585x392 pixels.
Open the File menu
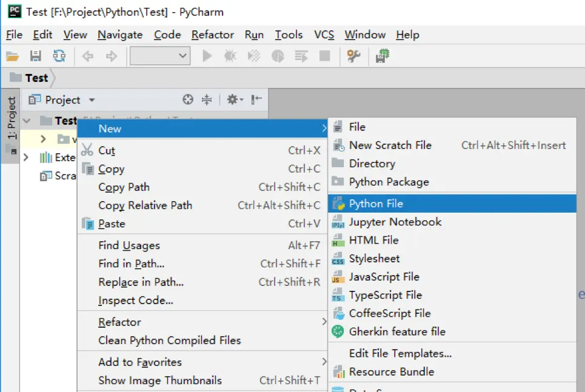[x=14, y=35]
